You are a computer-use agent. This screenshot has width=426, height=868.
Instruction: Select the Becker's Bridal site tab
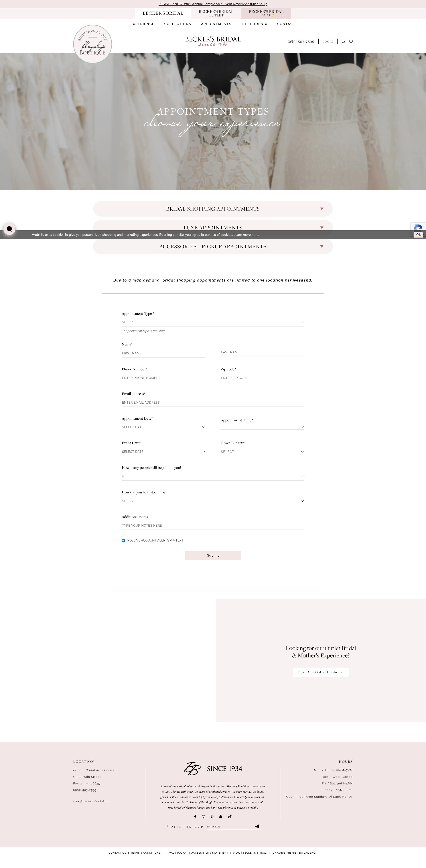pos(163,13)
